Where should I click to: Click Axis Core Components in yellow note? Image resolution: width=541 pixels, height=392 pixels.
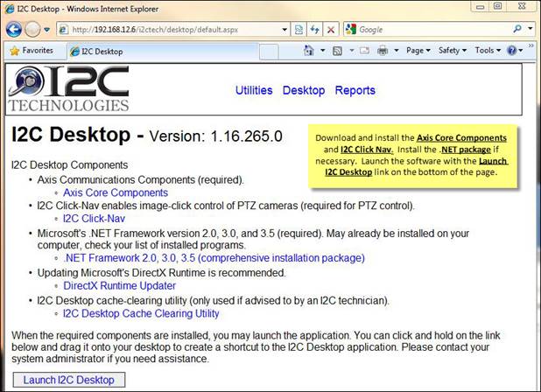click(x=461, y=138)
